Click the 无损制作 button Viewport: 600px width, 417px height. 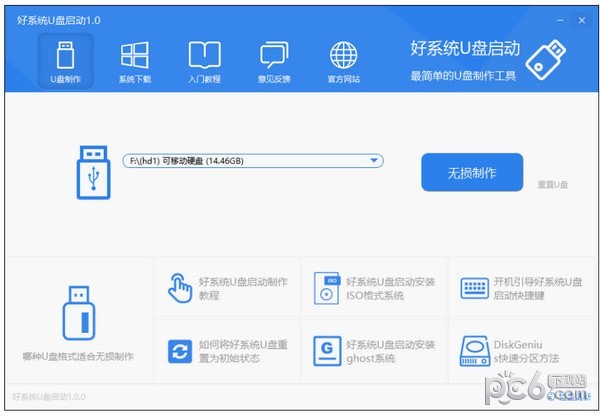pos(471,172)
